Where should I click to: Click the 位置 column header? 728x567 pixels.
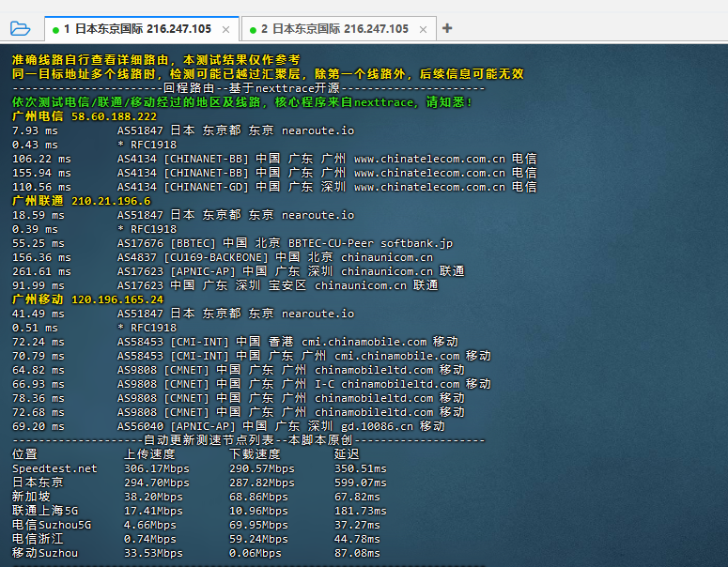pyautogui.click(x=24, y=454)
